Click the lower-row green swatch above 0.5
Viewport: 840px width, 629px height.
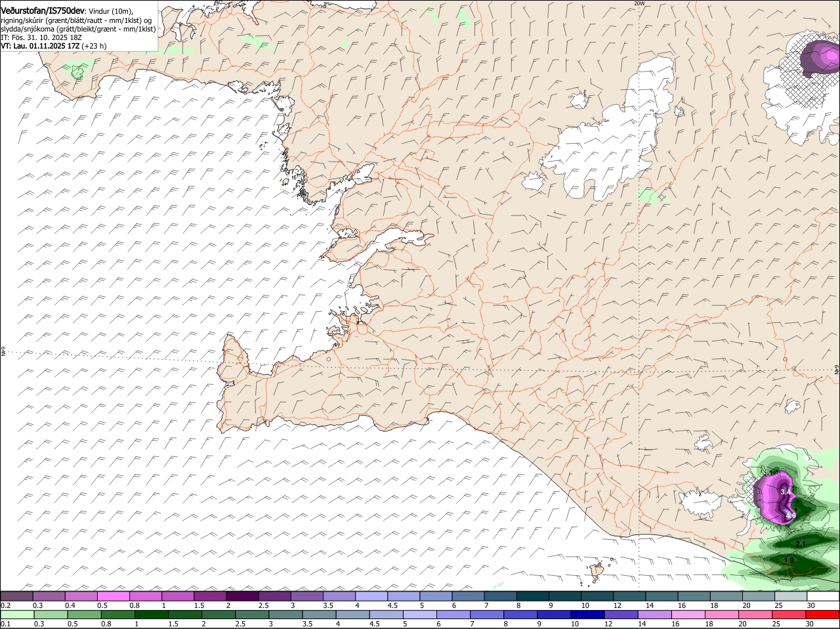point(84,615)
